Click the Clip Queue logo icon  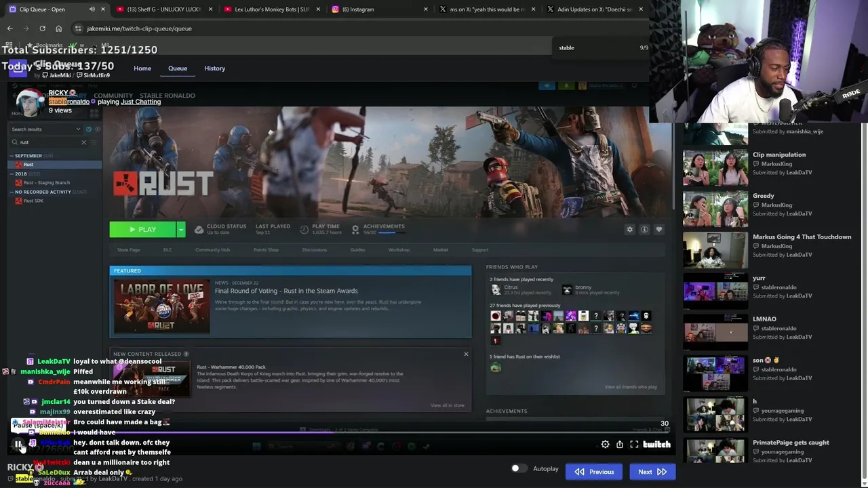18,66
